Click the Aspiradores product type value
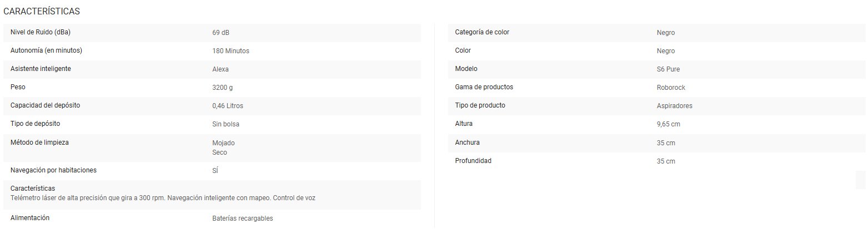Viewport: 868px width, 229px height. tap(674, 106)
